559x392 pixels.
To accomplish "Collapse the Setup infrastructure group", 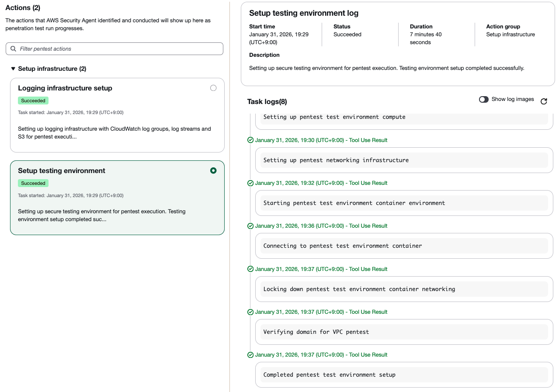I will (x=13, y=69).
